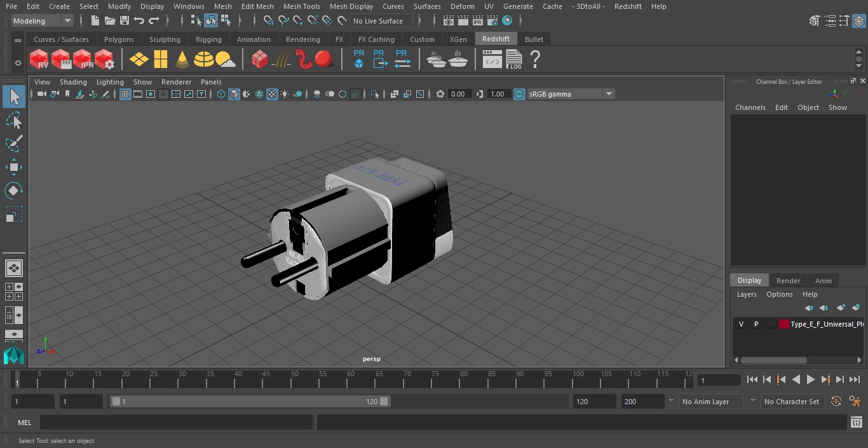Click the layer list horizontal scrollbar
Screen dimensions: 868x448
774,360
